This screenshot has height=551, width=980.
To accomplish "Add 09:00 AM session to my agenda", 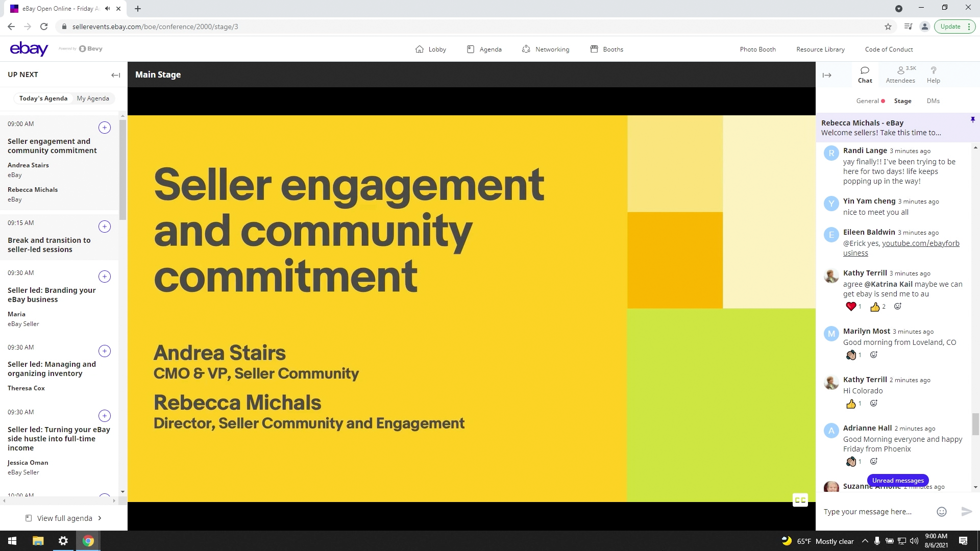I will click(x=104, y=128).
